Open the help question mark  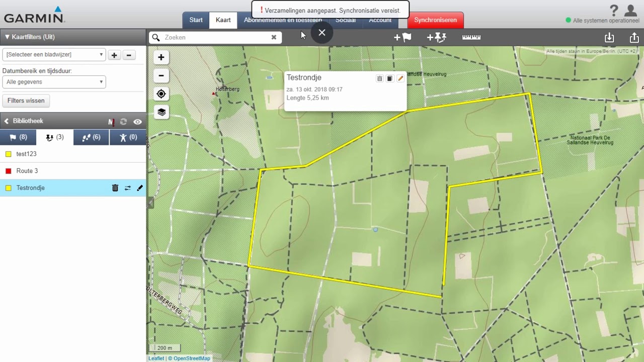click(x=614, y=11)
